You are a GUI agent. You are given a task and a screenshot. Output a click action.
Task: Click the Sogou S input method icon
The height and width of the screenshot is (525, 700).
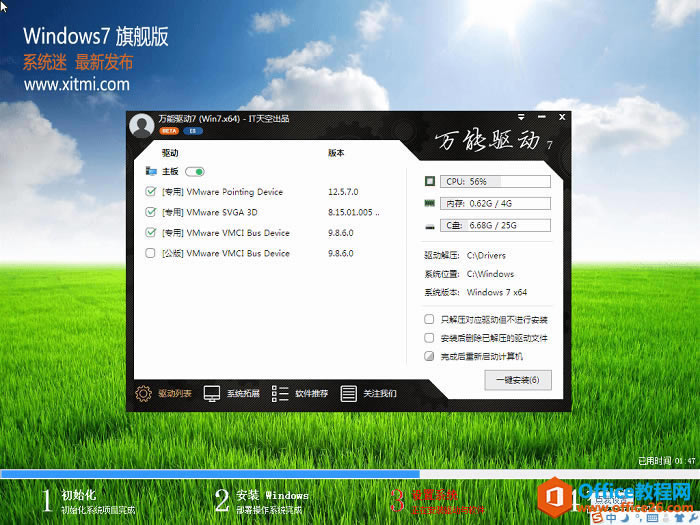point(597,518)
